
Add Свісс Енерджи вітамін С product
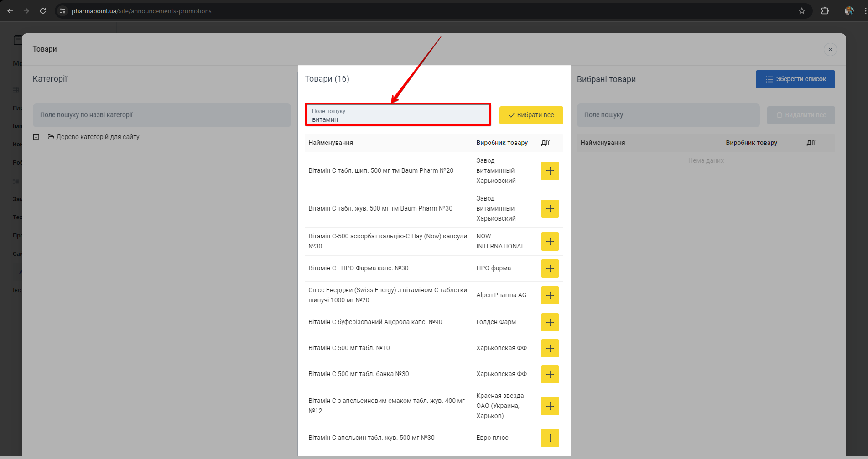tap(550, 295)
